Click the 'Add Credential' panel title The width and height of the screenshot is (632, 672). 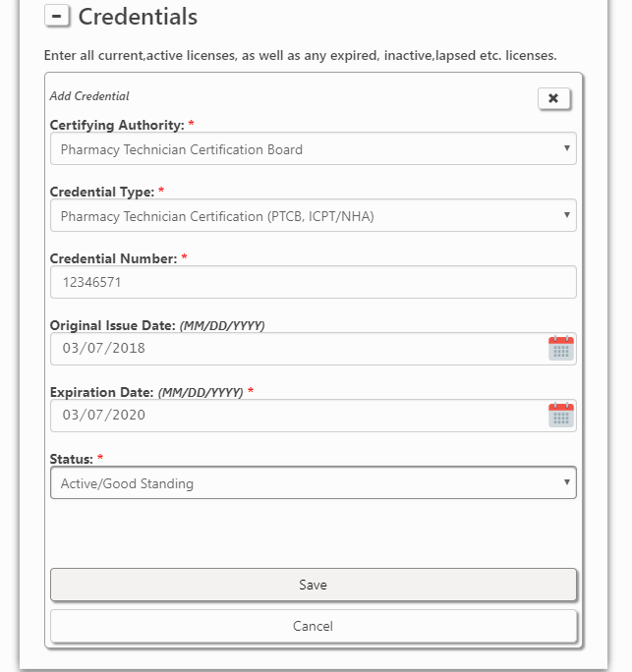[x=89, y=96]
